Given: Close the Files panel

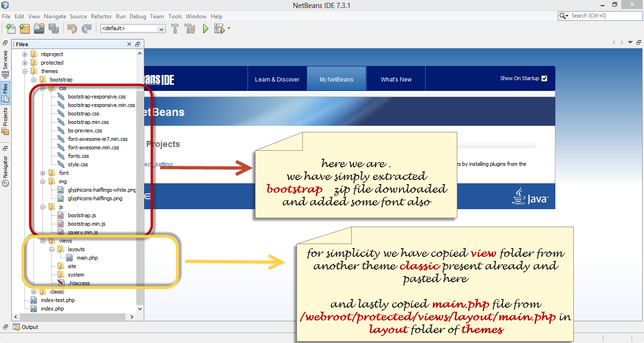Looking at the screenshot, I should pyautogui.click(x=129, y=44).
